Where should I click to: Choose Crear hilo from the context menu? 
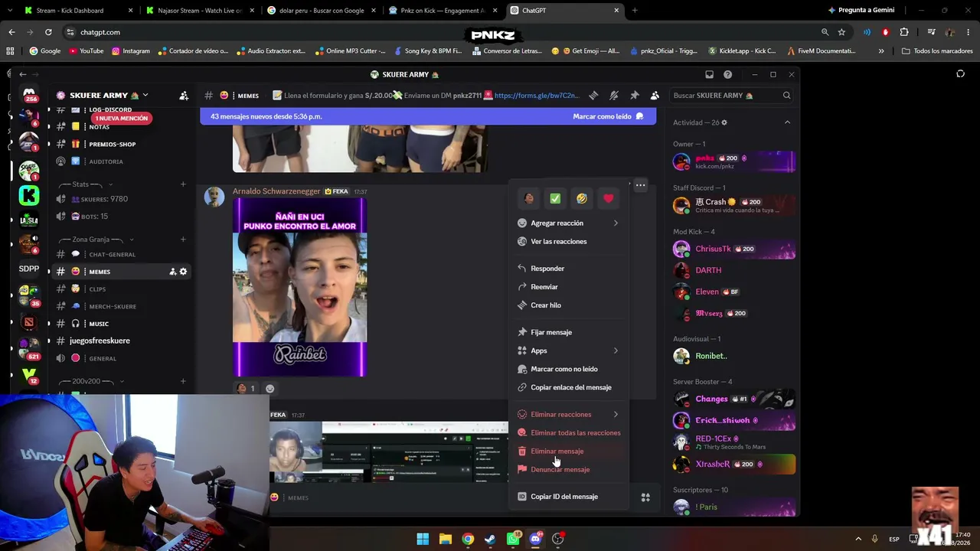point(567,305)
